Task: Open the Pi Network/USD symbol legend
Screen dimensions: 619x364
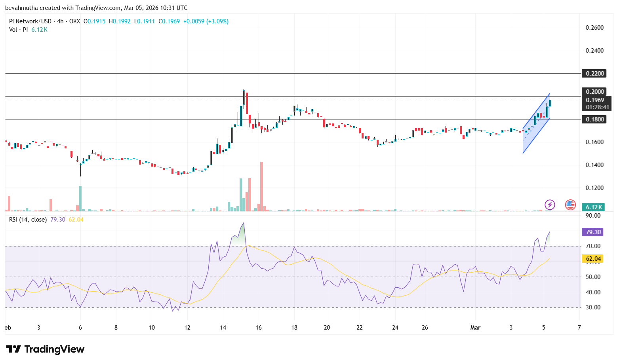Action: click(30, 21)
